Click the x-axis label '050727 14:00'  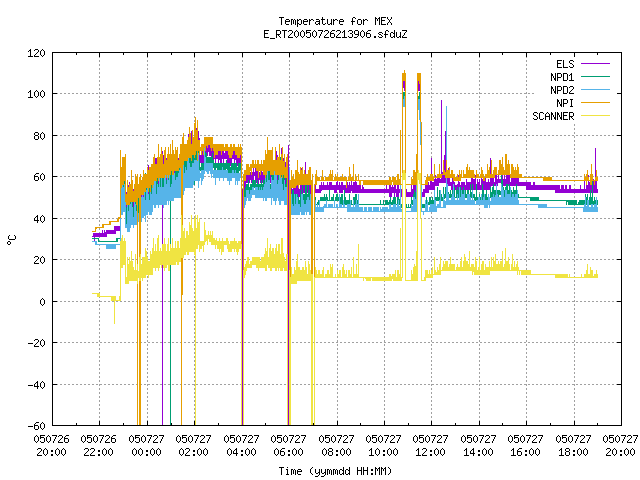[x=478, y=446]
